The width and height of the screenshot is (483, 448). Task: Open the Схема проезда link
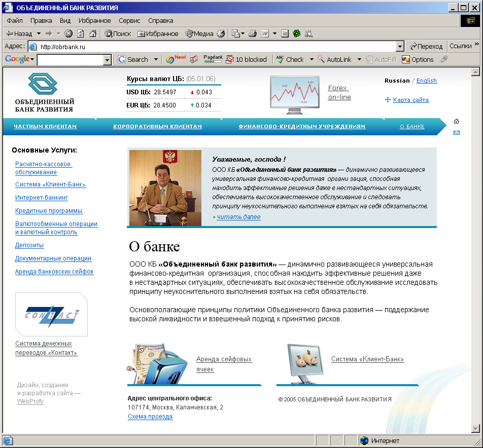point(150,417)
